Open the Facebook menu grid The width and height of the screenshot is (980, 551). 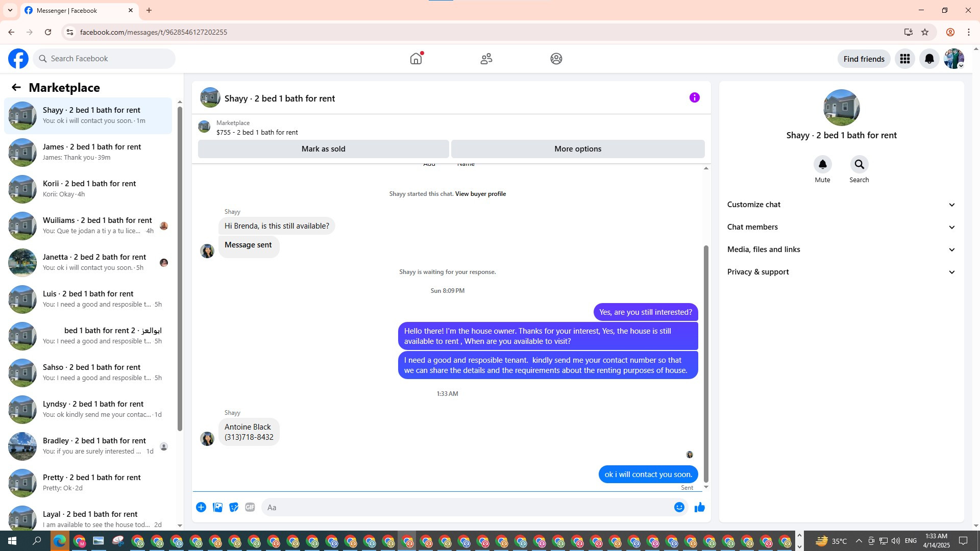coord(904,59)
